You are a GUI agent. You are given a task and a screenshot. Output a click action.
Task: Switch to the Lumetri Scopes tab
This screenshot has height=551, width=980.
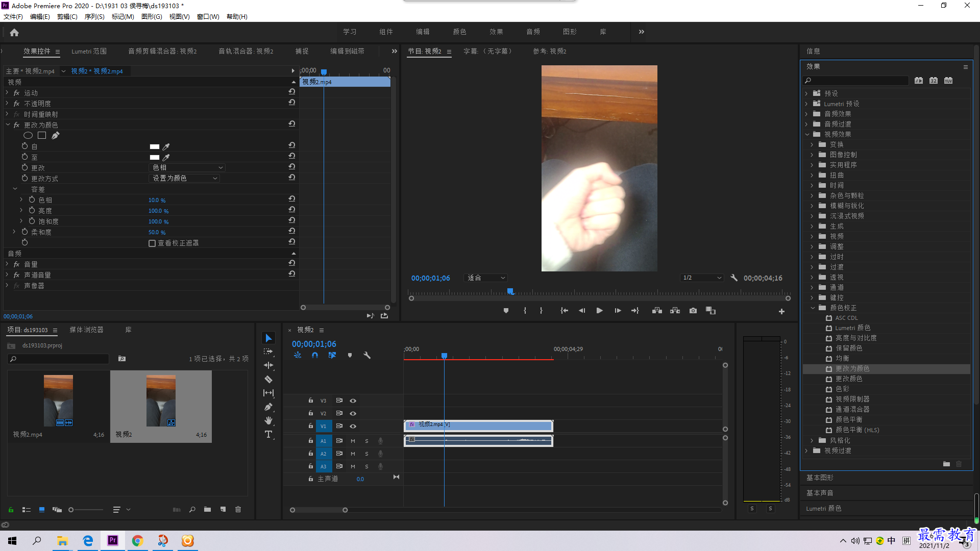(89, 51)
